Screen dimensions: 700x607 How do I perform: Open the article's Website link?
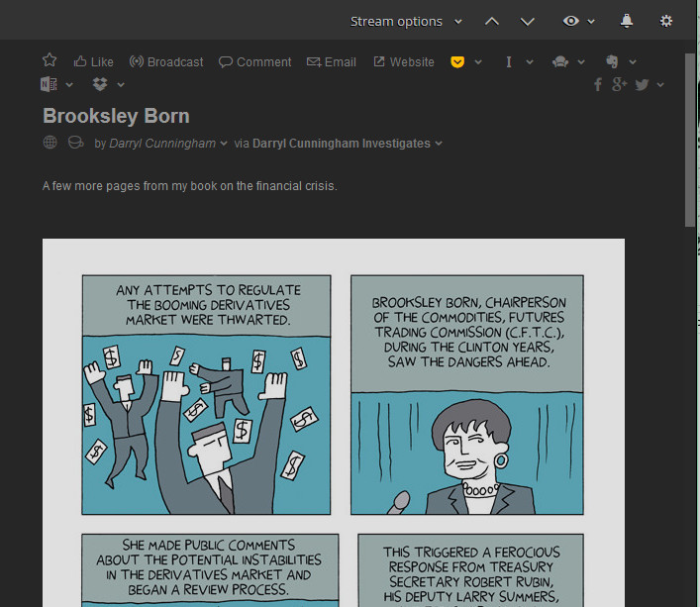coord(404,62)
